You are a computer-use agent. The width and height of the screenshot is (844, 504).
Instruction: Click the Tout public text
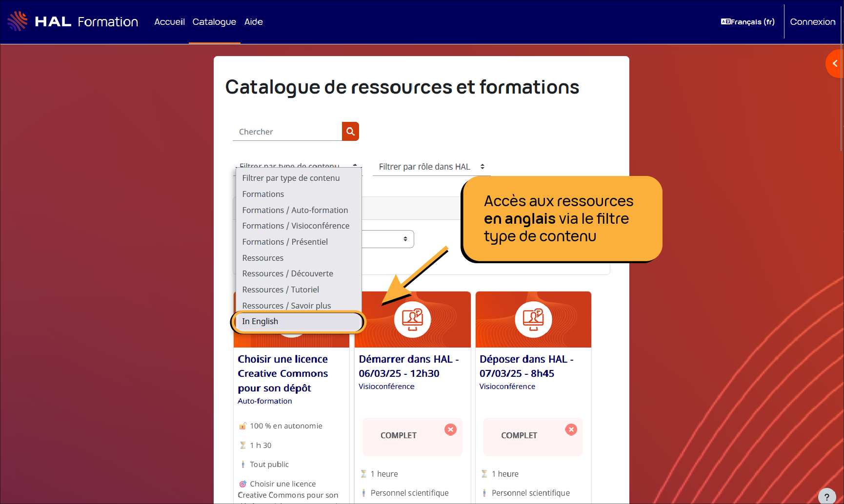click(x=269, y=465)
